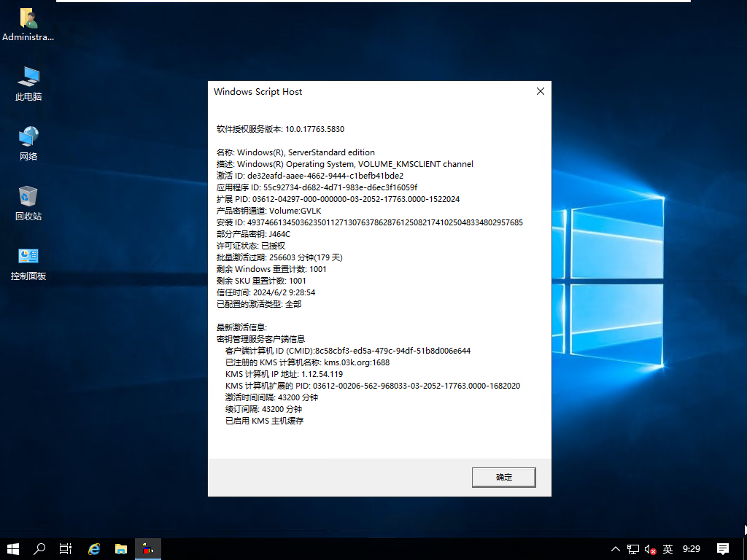Switch input language via the 英 indicator

coord(667,549)
